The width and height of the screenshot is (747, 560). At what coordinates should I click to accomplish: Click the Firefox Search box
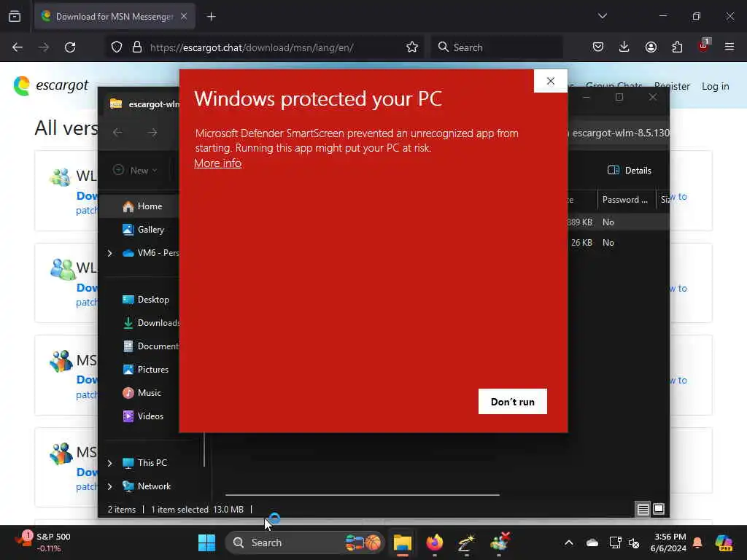coord(496,47)
